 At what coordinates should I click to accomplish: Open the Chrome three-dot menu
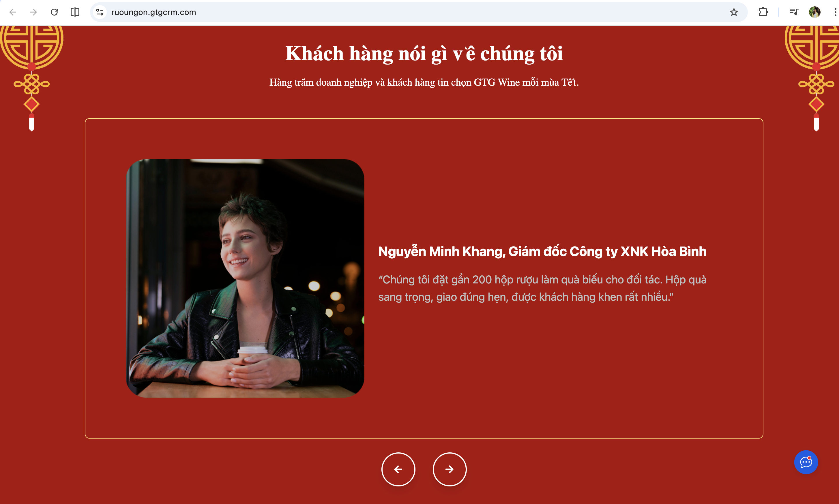coord(835,12)
